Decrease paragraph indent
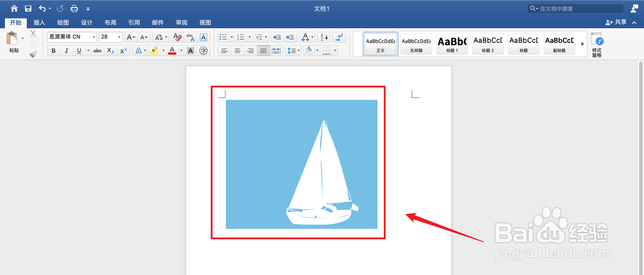The height and width of the screenshot is (275, 644). tap(277, 37)
